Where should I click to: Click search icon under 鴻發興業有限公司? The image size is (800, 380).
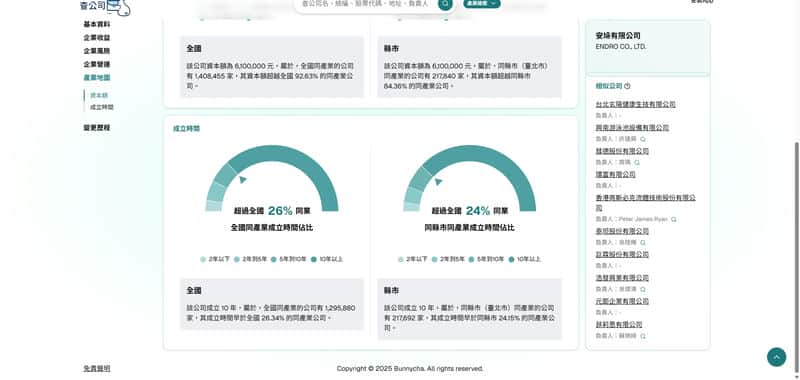click(643, 289)
